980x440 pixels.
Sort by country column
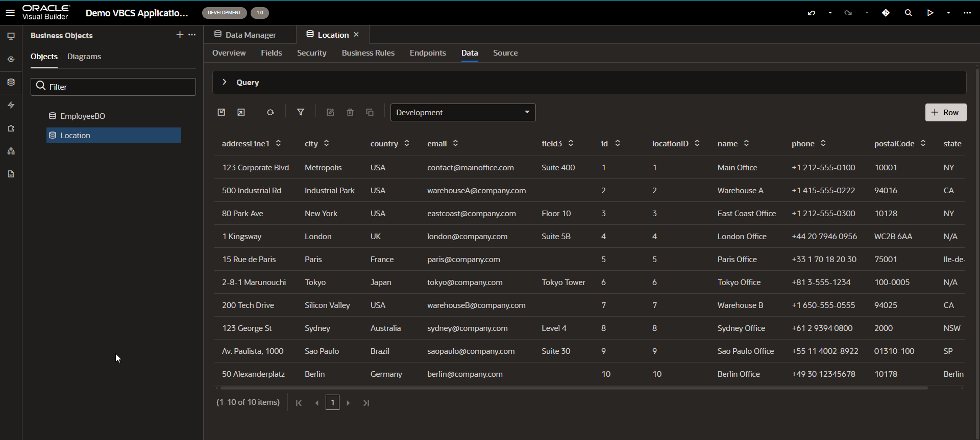click(x=407, y=143)
